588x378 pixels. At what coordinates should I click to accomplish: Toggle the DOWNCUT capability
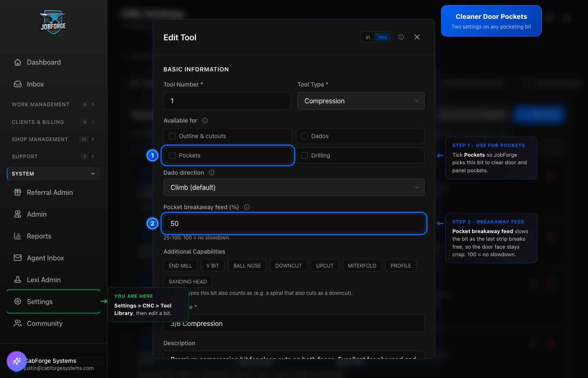tap(289, 266)
